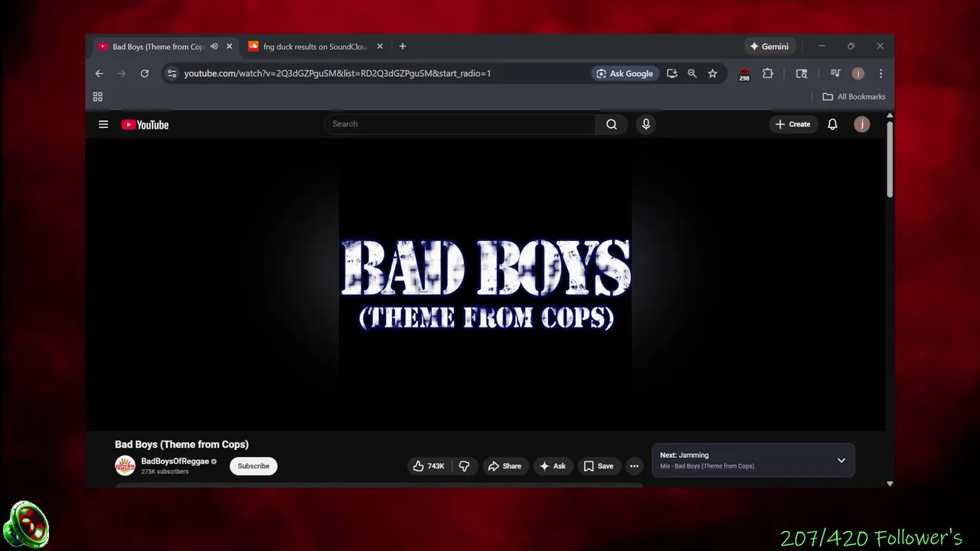Go back with the browser back arrow
The height and width of the screenshot is (551, 980).
coord(99,73)
